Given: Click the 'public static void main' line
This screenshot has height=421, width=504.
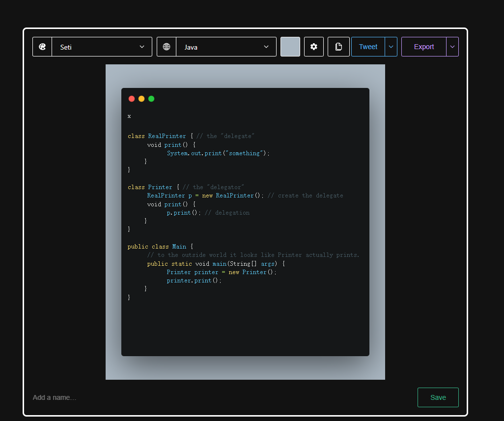Looking at the screenshot, I should click(x=216, y=263).
